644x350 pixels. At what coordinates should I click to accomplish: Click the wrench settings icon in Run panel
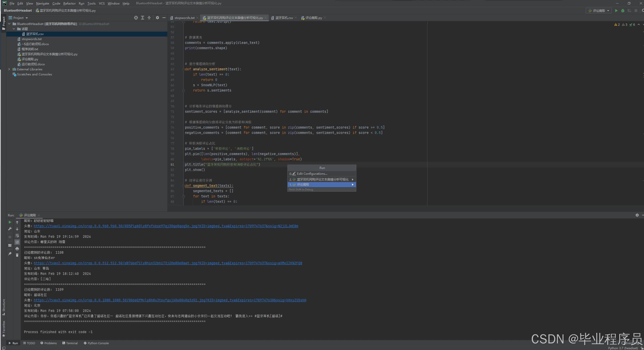point(10,229)
